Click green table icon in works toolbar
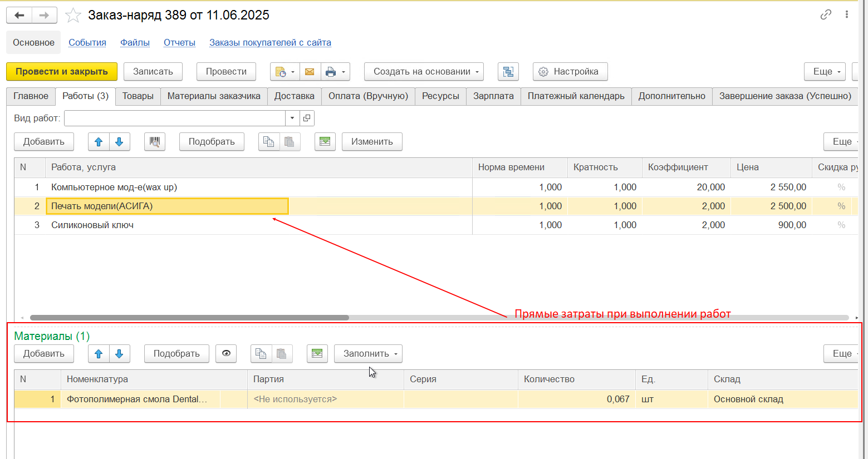Screen dimensions: 868x459 tap(325, 142)
